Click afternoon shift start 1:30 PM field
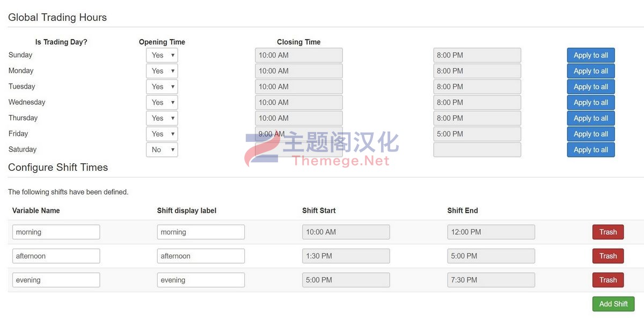 point(346,256)
